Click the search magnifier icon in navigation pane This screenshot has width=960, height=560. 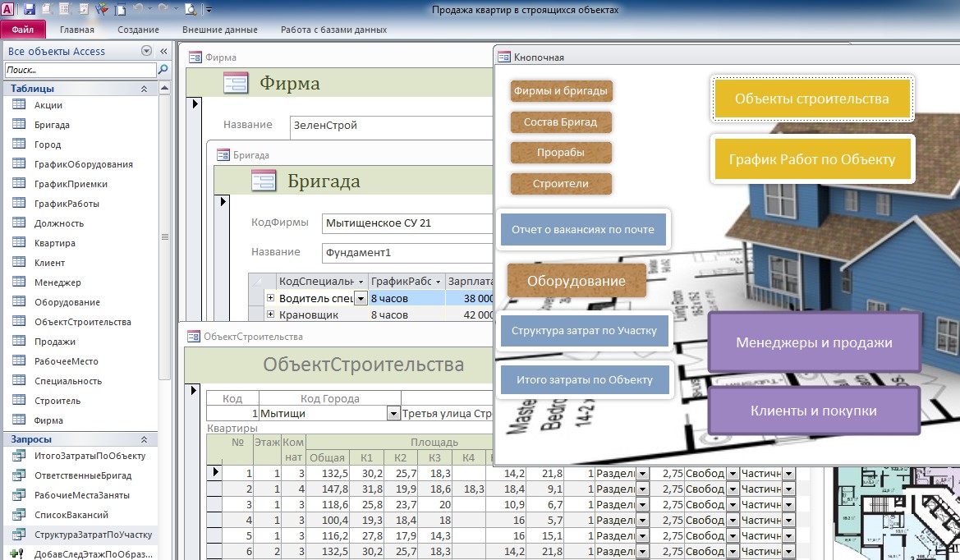pyautogui.click(x=163, y=70)
